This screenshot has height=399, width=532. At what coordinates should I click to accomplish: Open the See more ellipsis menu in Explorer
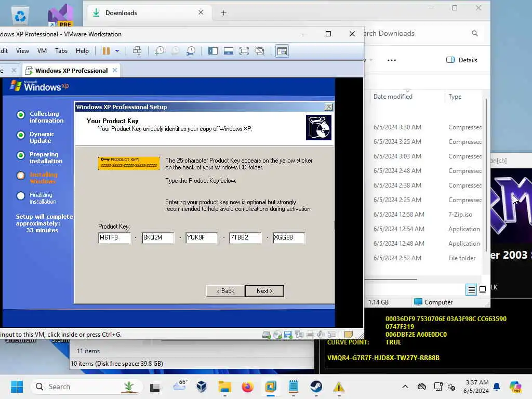click(392, 60)
